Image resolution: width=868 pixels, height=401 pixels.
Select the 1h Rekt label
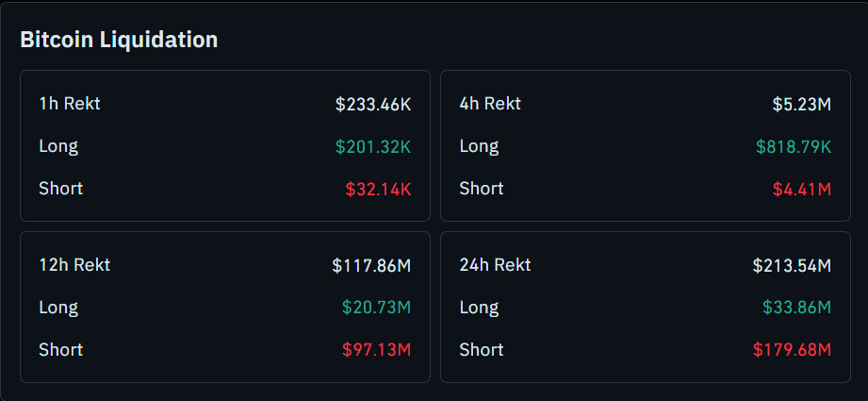pyautogui.click(x=70, y=104)
